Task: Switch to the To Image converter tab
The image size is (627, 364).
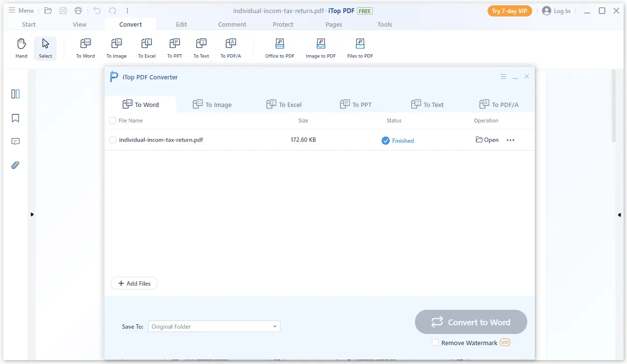Action: tap(212, 105)
